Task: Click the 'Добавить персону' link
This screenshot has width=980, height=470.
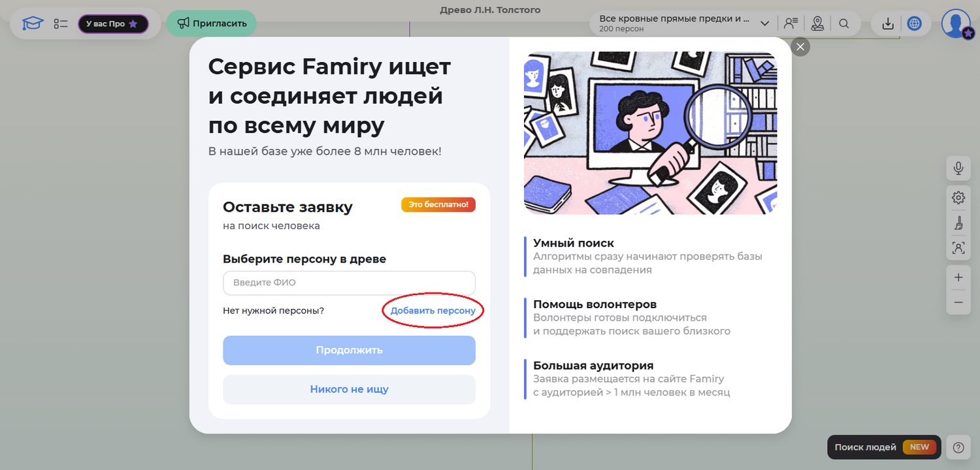Action: pyautogui.click(x=433, y=311)
